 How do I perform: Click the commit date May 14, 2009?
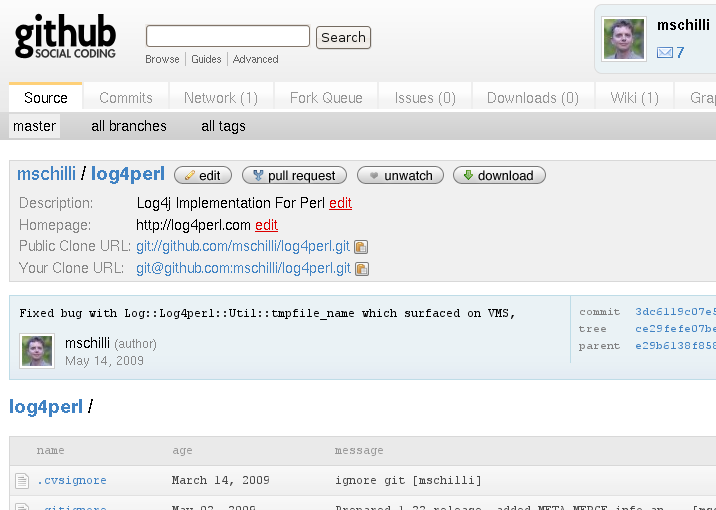(105, 361)
